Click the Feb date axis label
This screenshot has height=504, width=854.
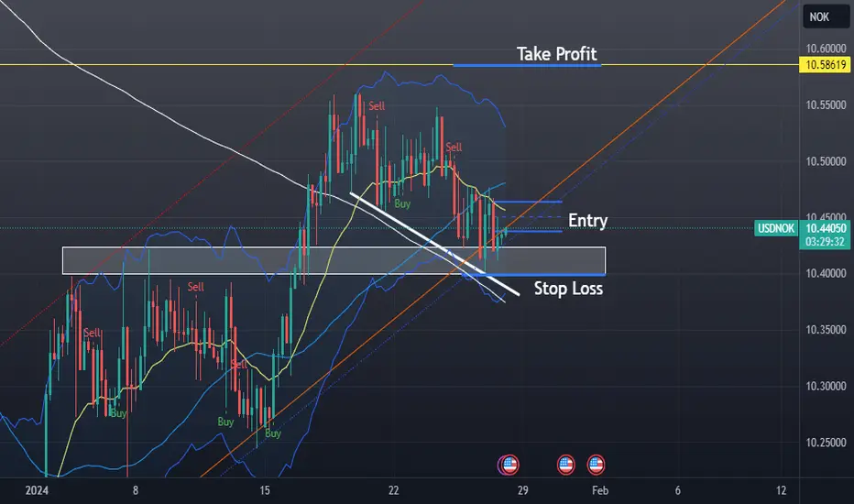tap(599, 490)
